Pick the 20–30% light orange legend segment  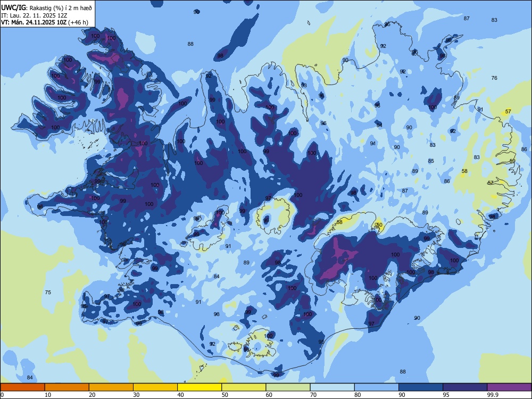tap(111, 387)
